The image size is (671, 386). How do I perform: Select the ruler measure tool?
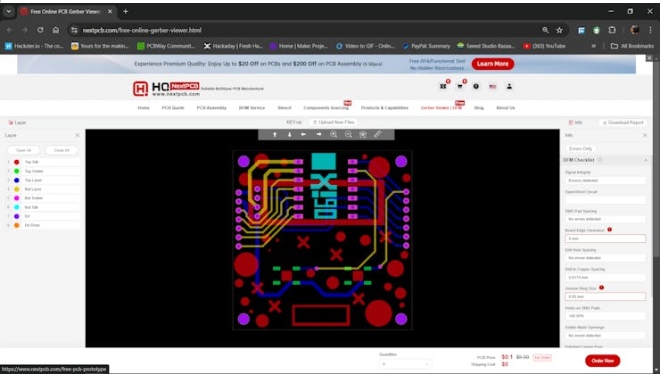(377, 135)
